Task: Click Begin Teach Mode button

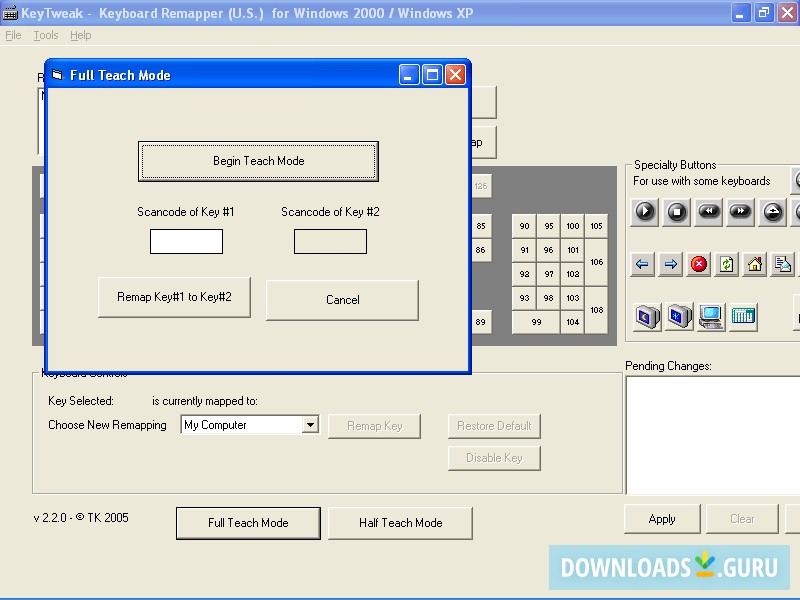Action: tap(258, 161)
